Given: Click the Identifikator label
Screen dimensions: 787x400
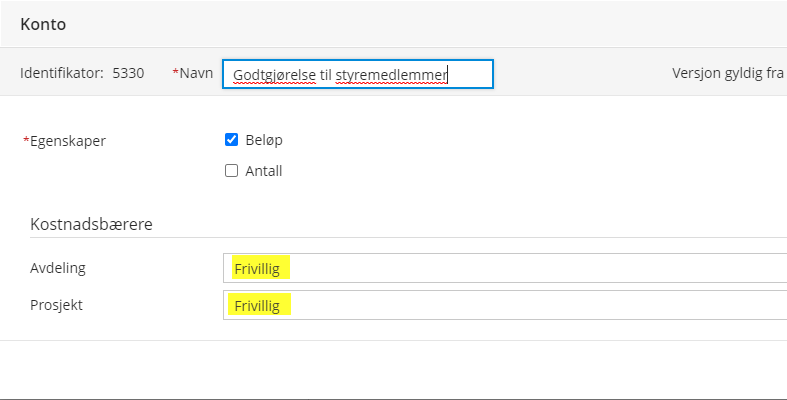Looking at the screenshot, I should click(62, 73).
